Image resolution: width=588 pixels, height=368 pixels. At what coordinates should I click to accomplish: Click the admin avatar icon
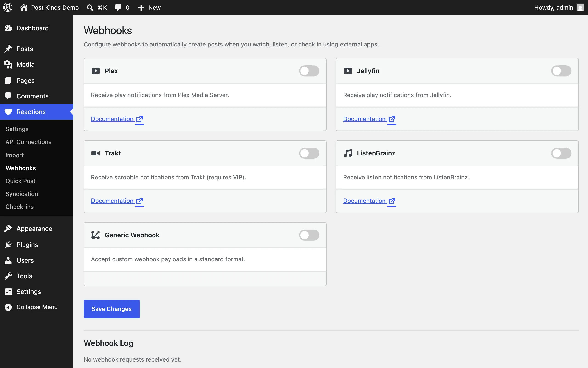click(580, 8)
